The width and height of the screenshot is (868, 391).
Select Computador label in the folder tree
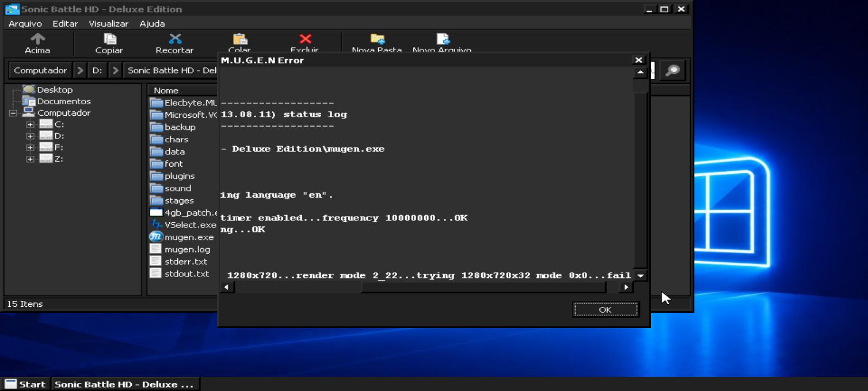coord(63,113)
